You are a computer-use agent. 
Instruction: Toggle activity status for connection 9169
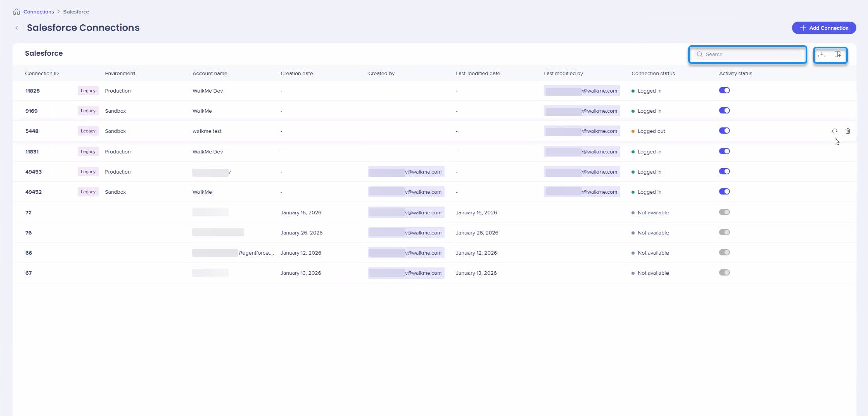pyautogui.click(x=724, y=111)
